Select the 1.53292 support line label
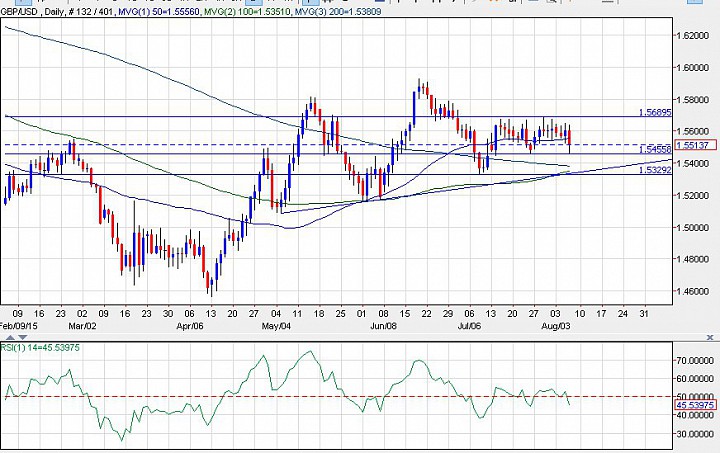The height and width of the screenshot is (453, 720). 655,170
